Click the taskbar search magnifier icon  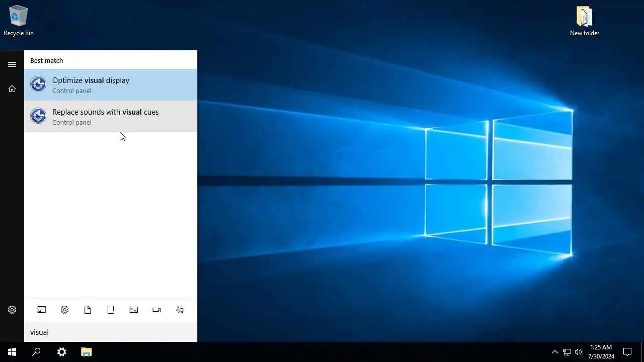[36, 352]
